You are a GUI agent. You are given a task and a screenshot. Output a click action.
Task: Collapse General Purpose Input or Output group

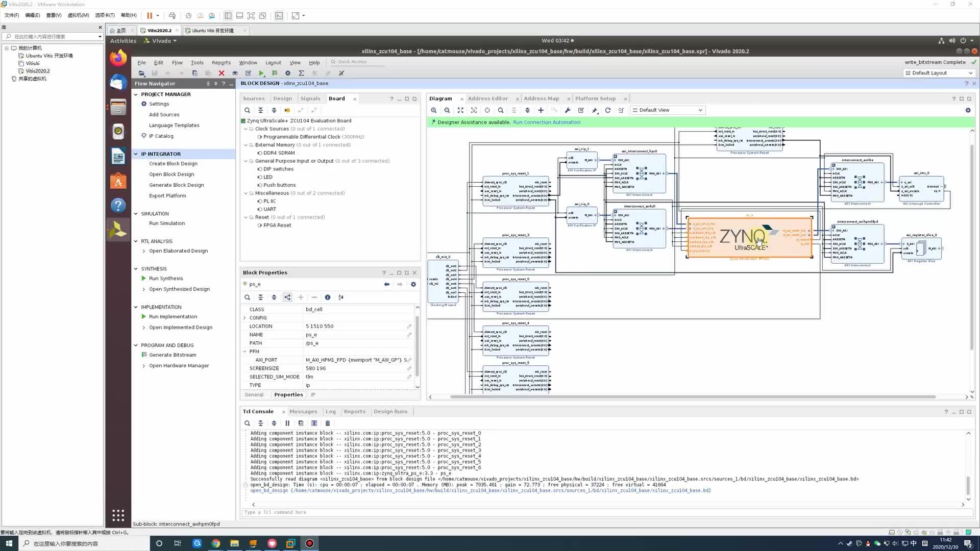246,161
